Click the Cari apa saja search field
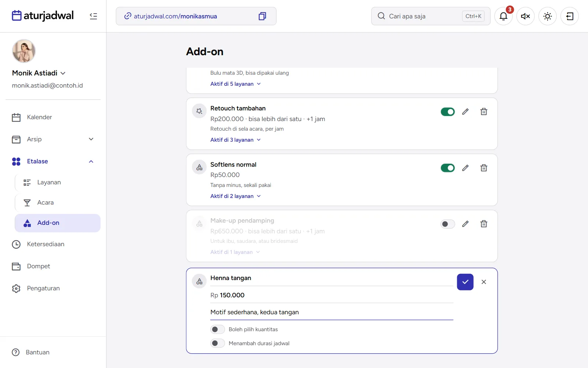 tap(431, 16)
